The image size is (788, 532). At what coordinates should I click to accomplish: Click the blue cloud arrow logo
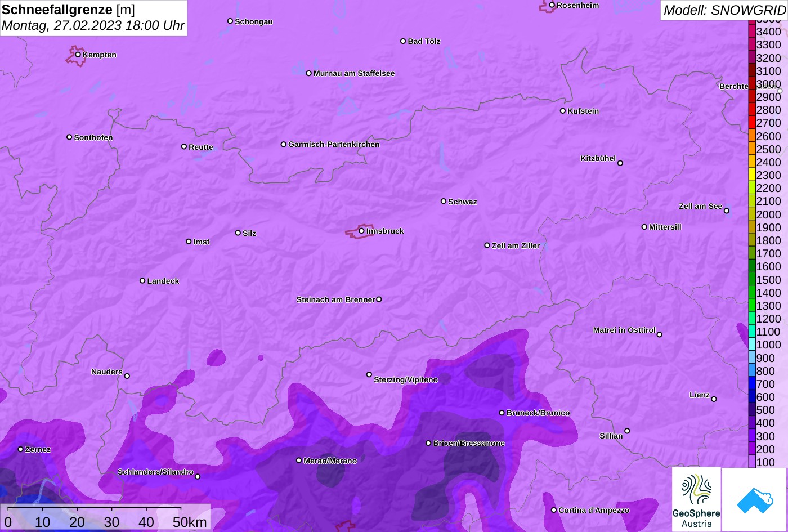pos(755,499)
